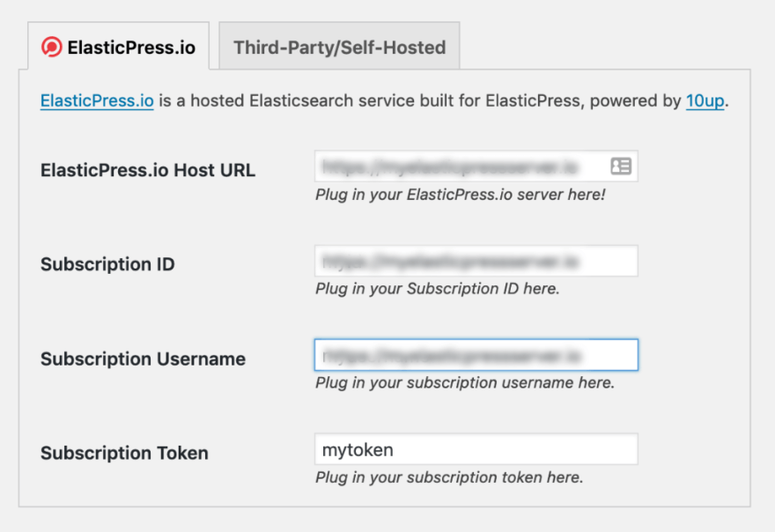Click the 'Subscription ID' label

coord(107,264)
